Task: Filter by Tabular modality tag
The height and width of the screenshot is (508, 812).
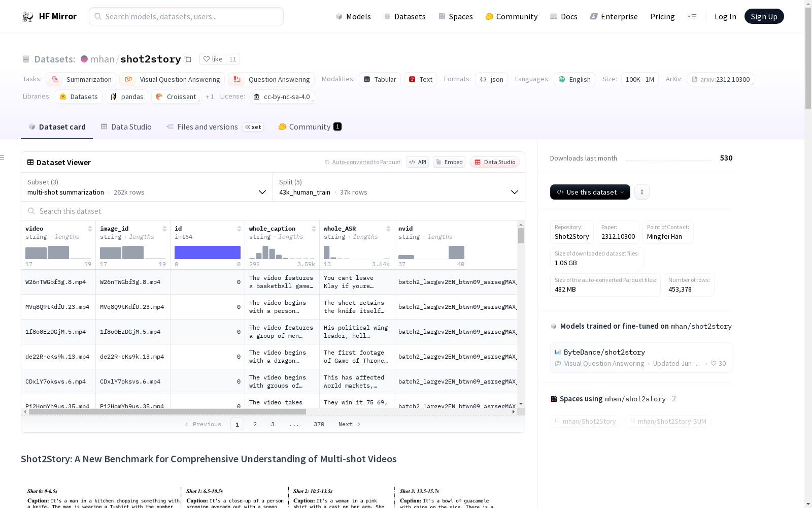Action: [x=380, y=79]
